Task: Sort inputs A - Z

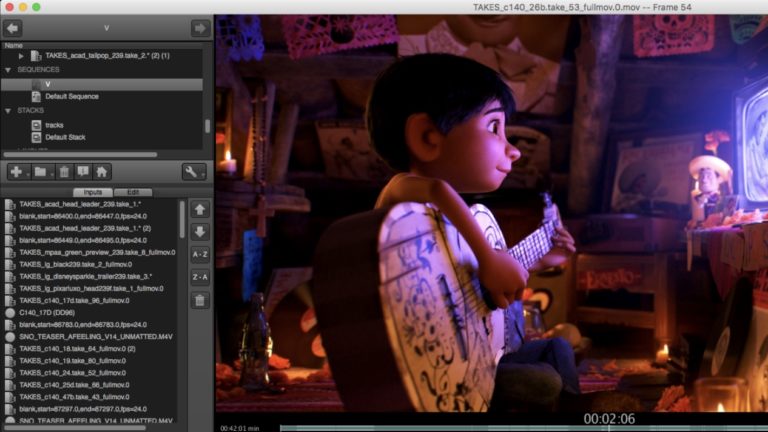Action: coord(200,255)
